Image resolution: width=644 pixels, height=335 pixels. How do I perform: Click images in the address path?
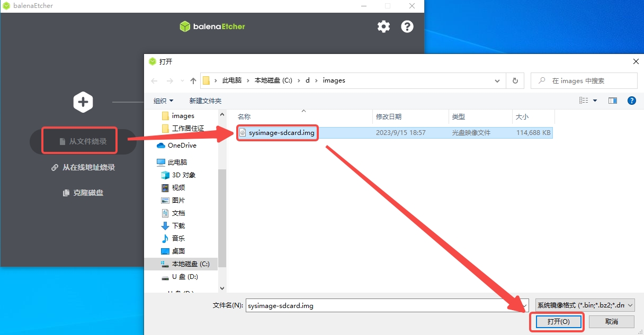pyautogui.click(x=334, y=80)
